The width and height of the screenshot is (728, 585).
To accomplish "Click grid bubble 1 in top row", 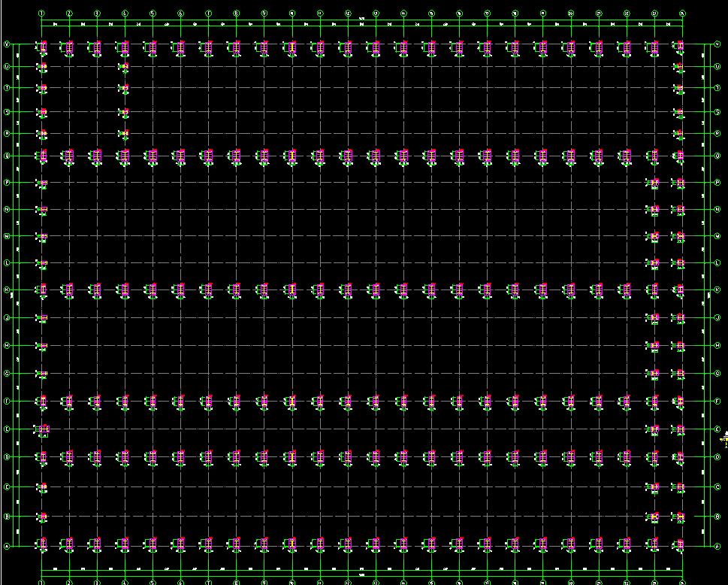I will point(41,14).
